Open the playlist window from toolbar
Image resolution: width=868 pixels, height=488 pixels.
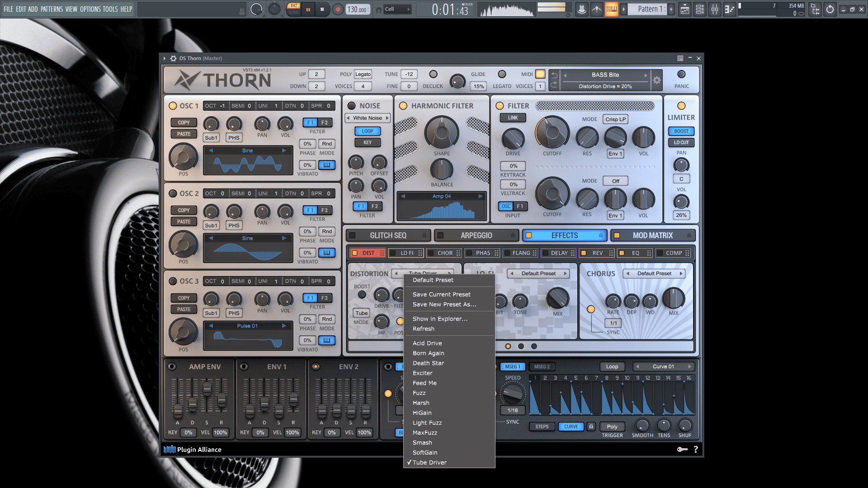coord(685,9)
